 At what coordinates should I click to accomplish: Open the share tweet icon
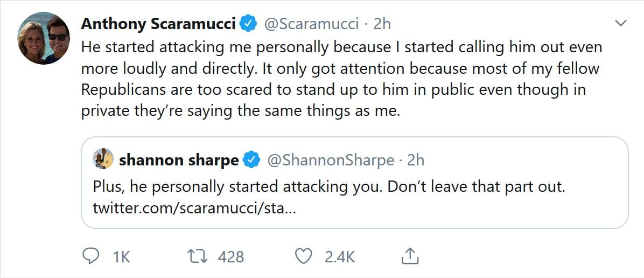click(410, 256)
